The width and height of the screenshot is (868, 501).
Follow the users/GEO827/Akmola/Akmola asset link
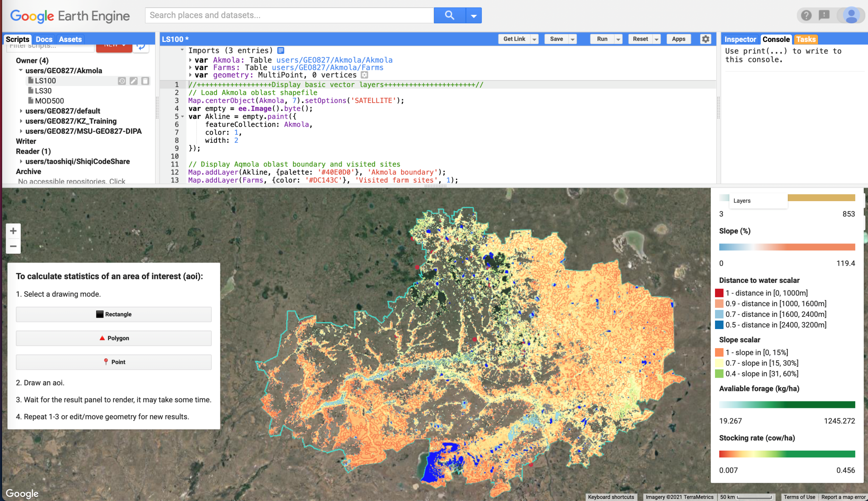point(334,60)
